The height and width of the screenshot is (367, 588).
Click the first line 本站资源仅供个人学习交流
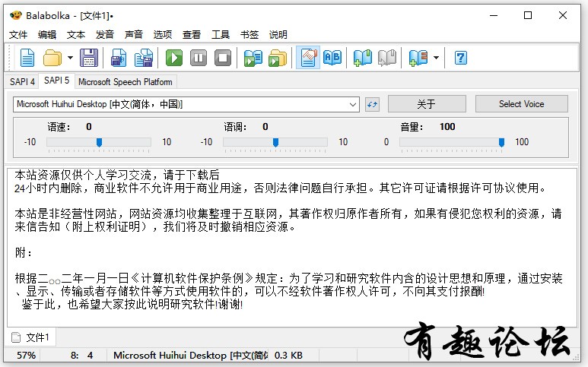(117, 175)
